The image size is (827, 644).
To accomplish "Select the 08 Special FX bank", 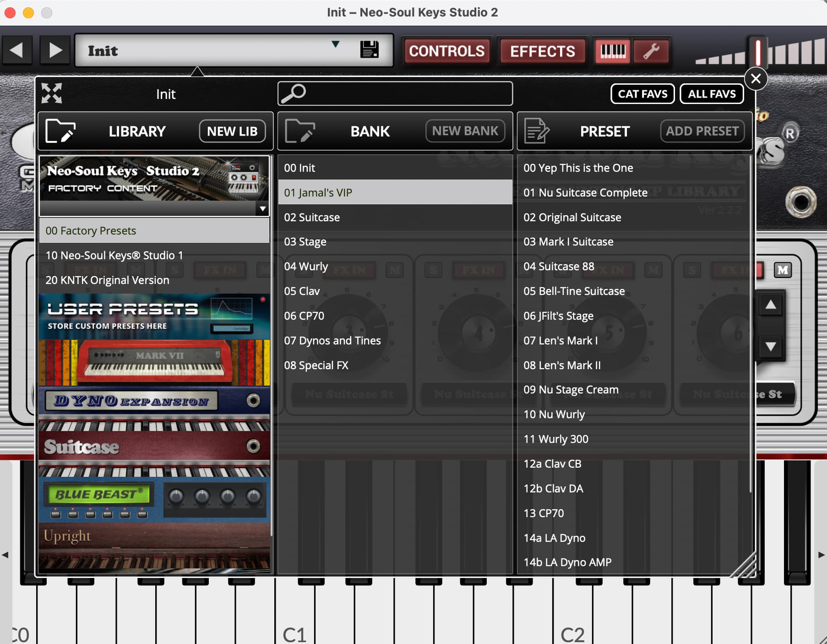I will click(x=395, y=365).
